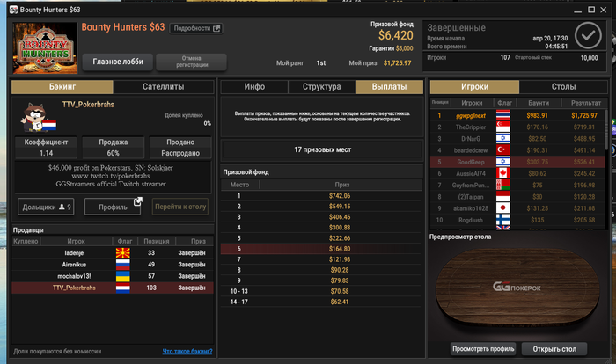Go to Главное лобби
This screenshot has height=364, width=616.
click(x=118, y=62)
